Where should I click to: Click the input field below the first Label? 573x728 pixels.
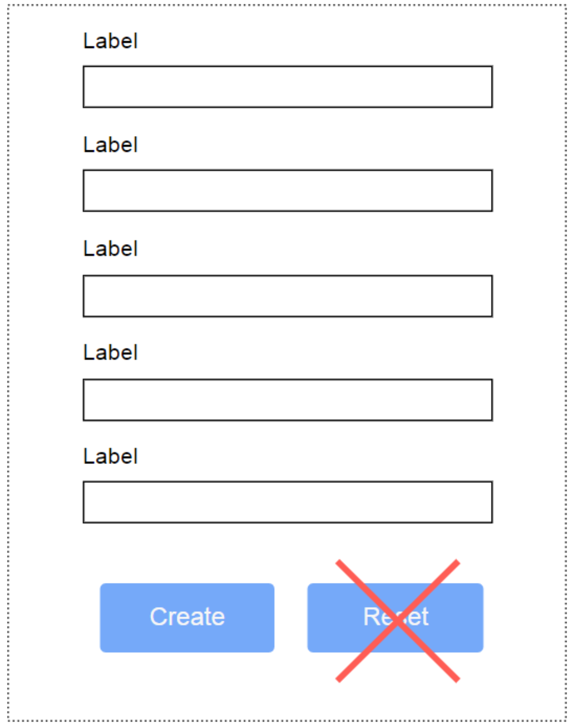click(x=286, y=88)
